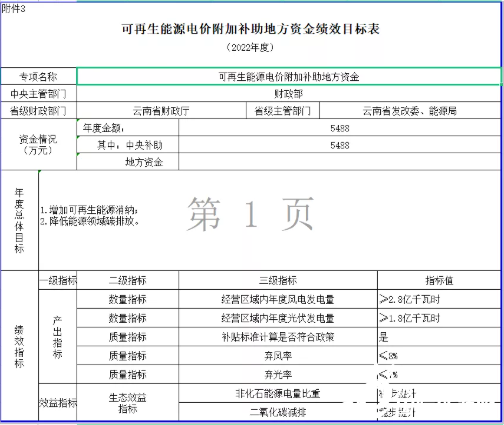The height and width of the screenshot is (425, 504).
Task: Select the 指标值 header cell
Action: coord(439,280)
